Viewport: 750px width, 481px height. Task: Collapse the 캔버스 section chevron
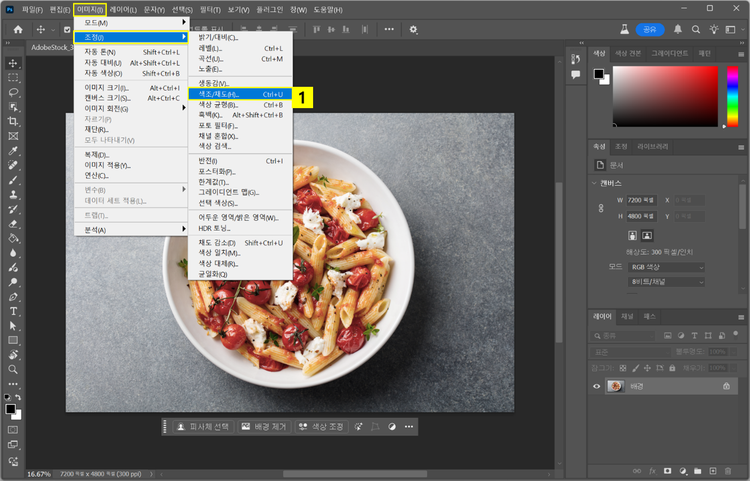coord(594,183)
